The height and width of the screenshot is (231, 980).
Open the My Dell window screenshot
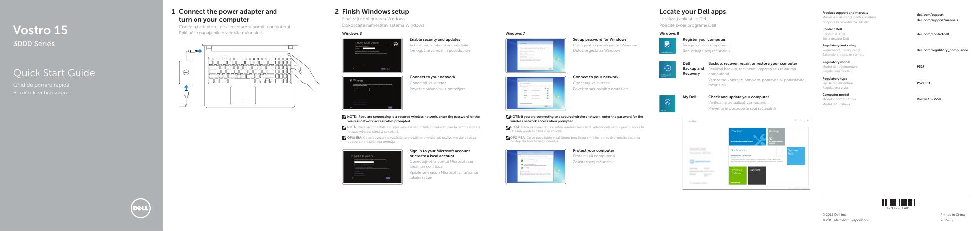click(x=746, y=154)
